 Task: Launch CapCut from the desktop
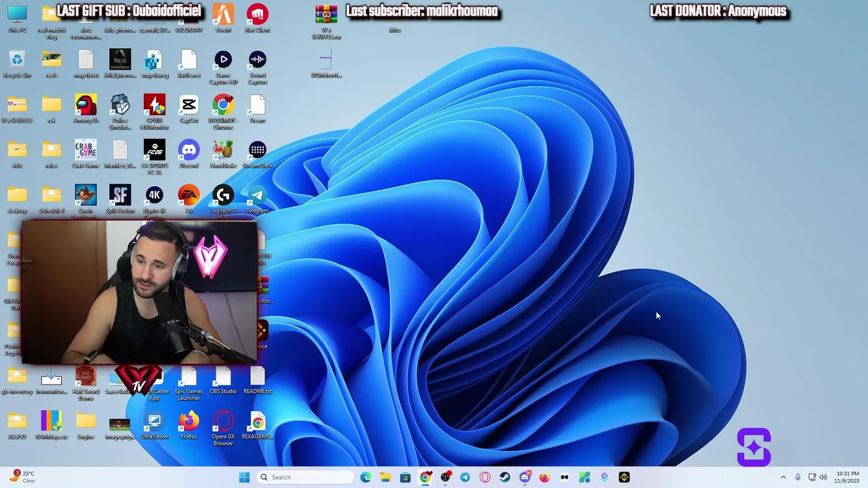[x=189, y=110]
